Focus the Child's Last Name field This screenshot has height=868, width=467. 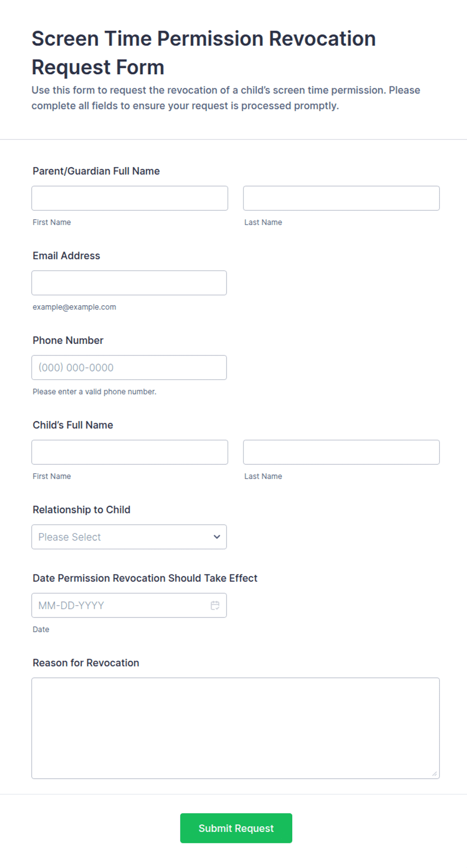(x=341, y=452)
